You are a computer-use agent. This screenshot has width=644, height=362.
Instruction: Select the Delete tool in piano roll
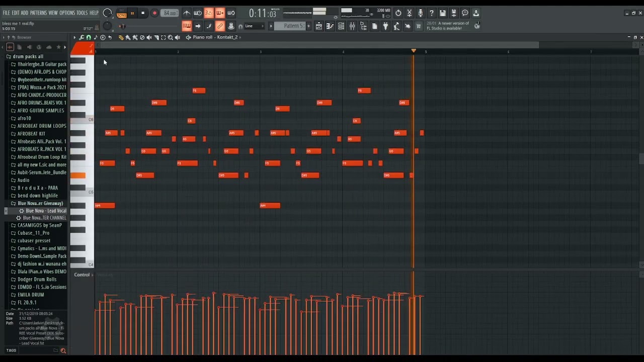click(x=142, y=37)
